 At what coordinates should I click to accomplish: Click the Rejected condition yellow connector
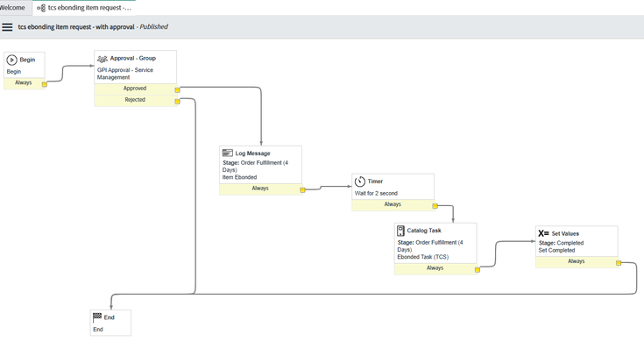coord(177,101)
